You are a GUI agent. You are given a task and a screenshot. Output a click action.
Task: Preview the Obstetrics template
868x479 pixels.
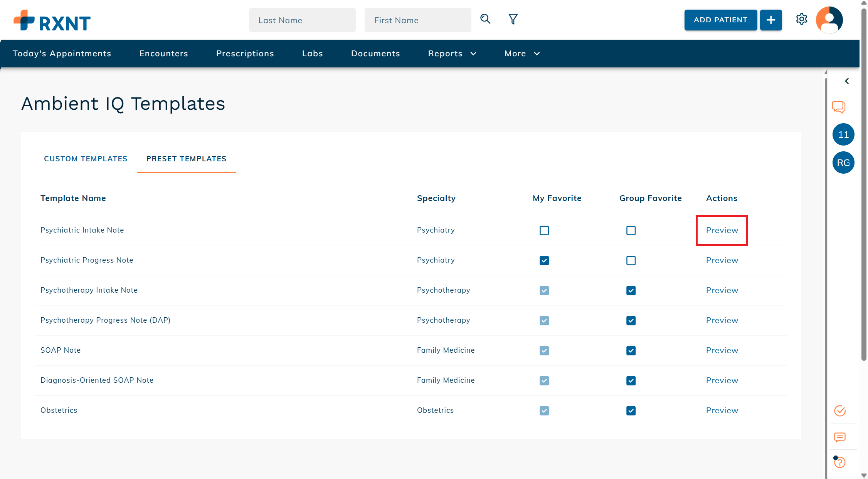pos(722,410)
